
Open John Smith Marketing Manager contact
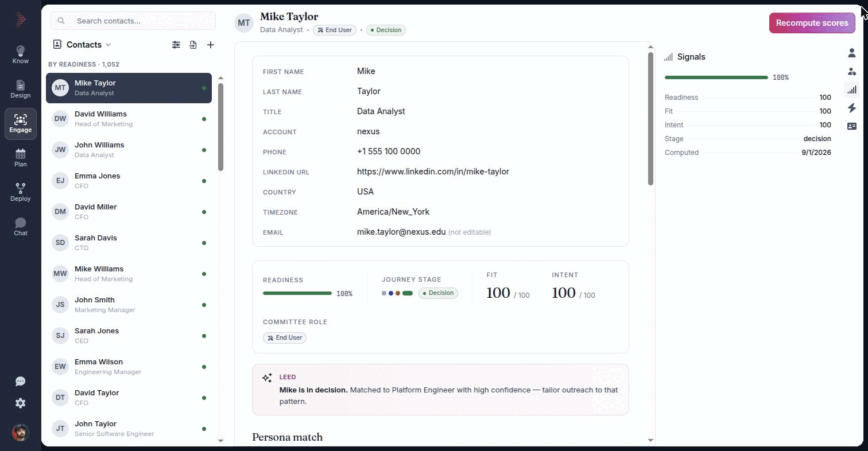pos(129,305)
